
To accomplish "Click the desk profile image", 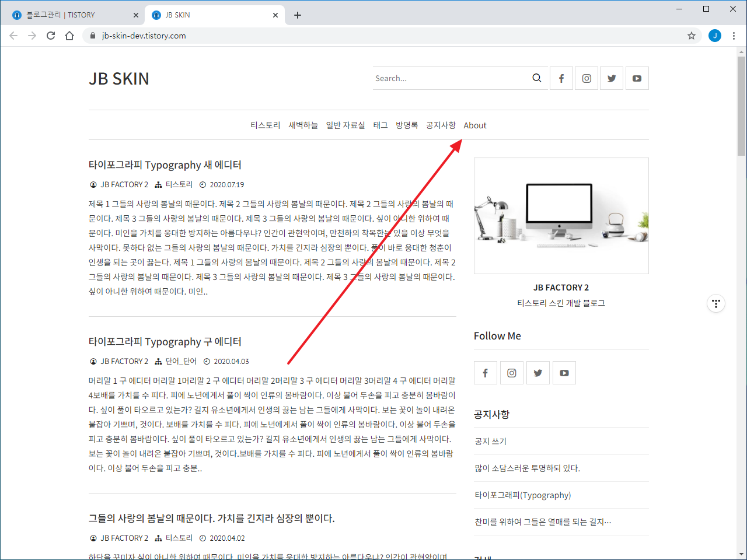I will [561, 216].
